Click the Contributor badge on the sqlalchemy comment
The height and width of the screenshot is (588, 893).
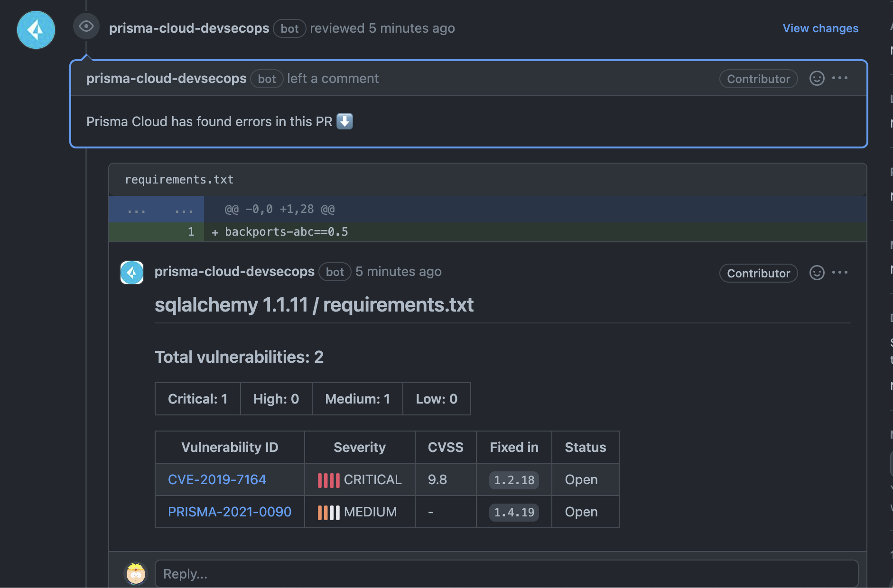[x=758, y=273]
